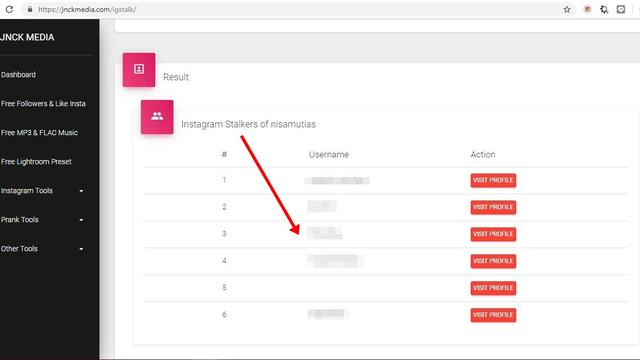Click the # column header
640x360 pixels.
[224, 154]
